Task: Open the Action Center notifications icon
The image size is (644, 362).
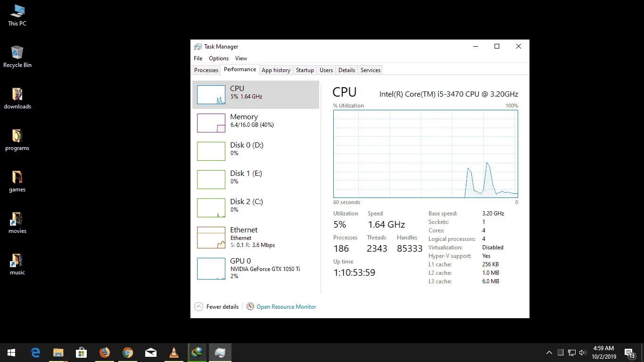Action: [629, 353]
